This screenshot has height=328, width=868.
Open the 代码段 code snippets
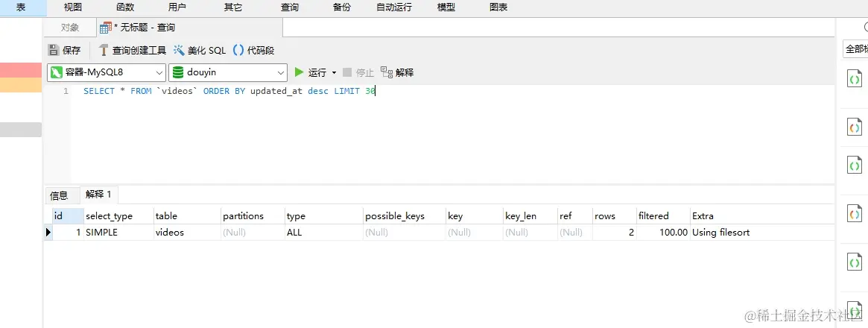253,51
